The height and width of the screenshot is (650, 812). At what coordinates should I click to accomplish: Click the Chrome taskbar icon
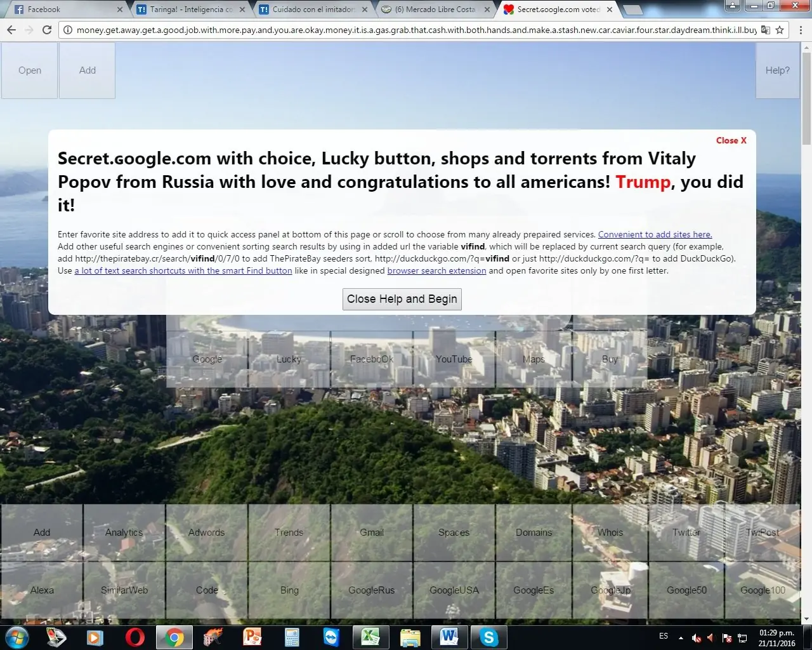[x=174, y=637]
